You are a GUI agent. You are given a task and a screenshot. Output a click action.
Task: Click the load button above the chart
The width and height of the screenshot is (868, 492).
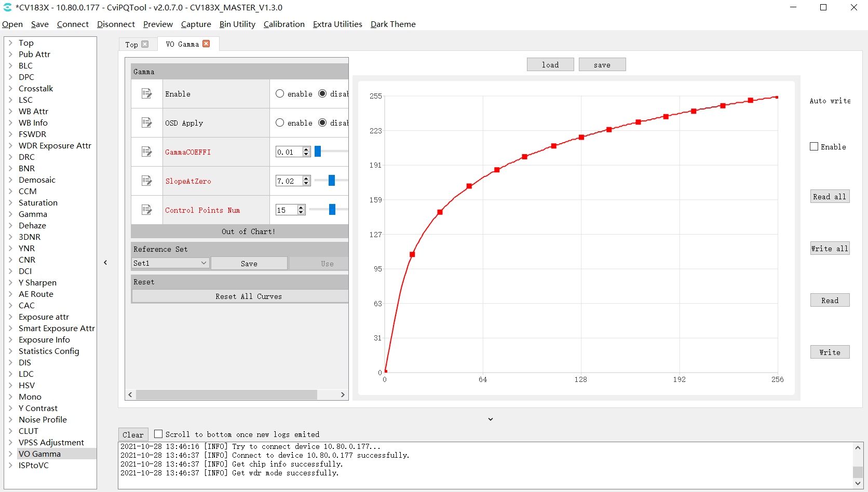pyautogui.click(x=550, y=64)
